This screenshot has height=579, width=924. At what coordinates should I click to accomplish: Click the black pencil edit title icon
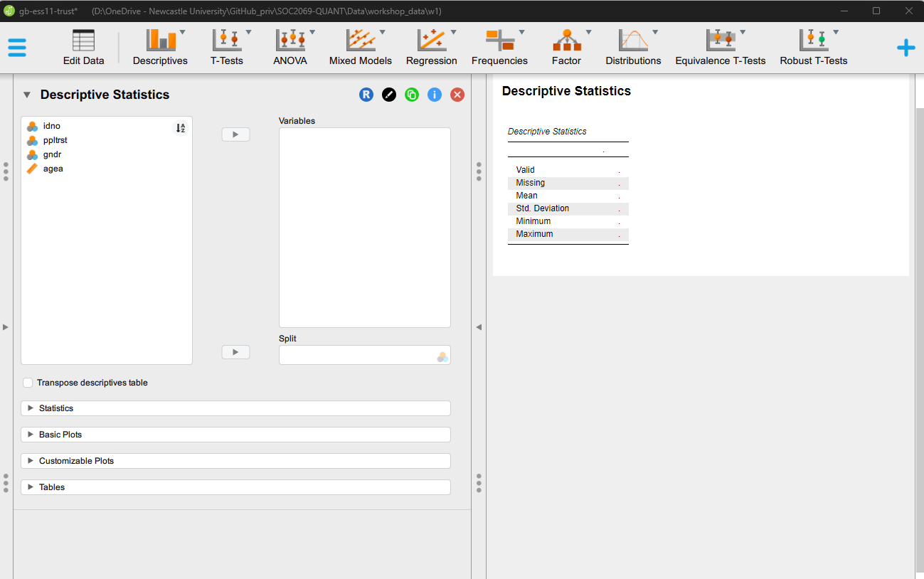tap(389, 95)
